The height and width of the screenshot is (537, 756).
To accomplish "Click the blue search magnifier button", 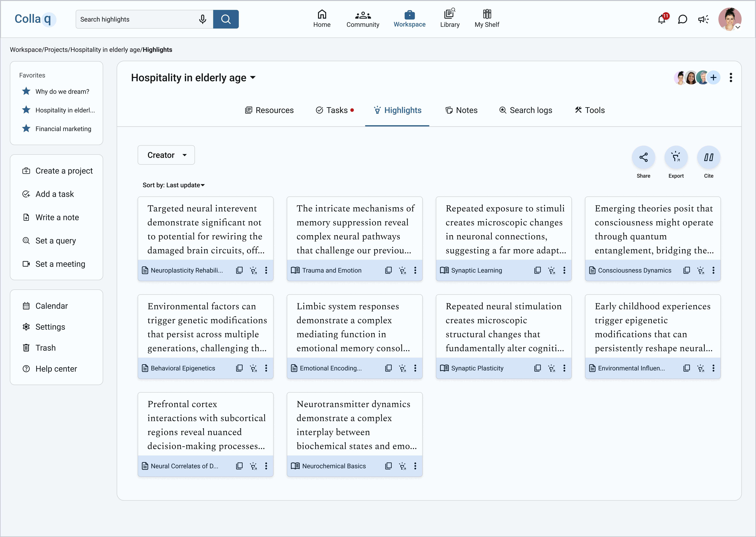I will tap(226, 19).
